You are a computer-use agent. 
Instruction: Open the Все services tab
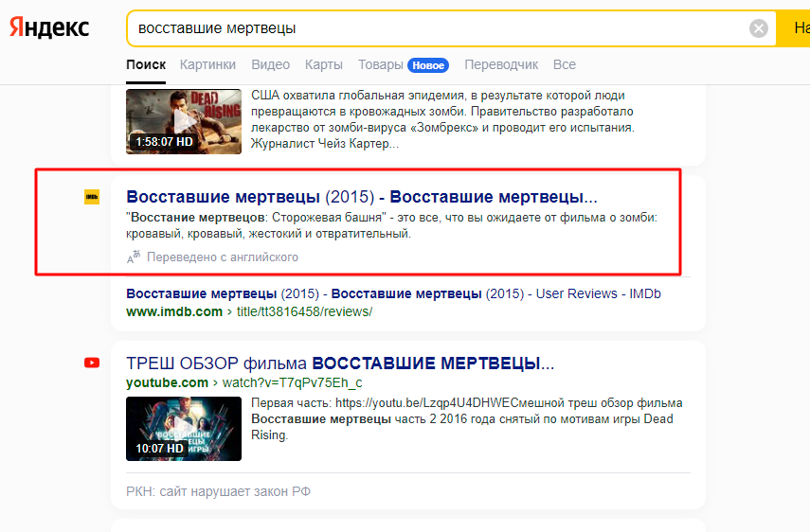click(x=564, y=65)
